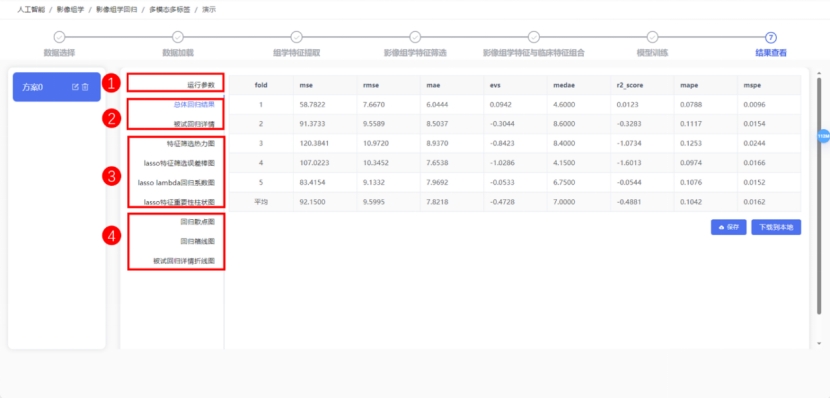This screenshot has width=830, height=398.
Task: Show the 被试回归详情折线图
Action: [184, 261]
